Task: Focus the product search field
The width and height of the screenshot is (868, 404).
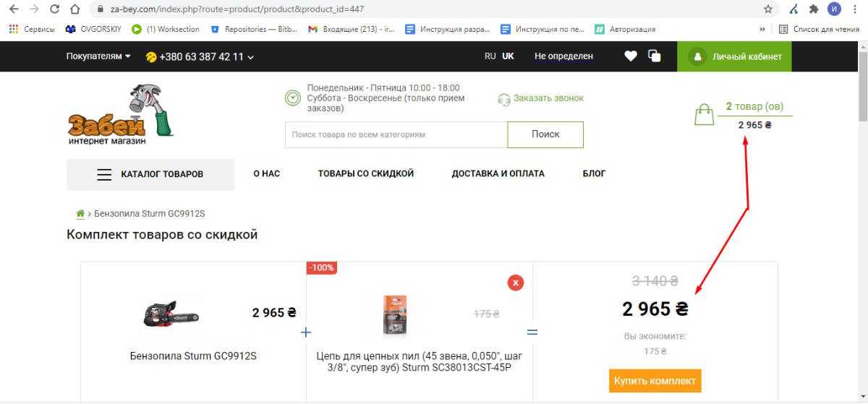Action: point(396,134)
